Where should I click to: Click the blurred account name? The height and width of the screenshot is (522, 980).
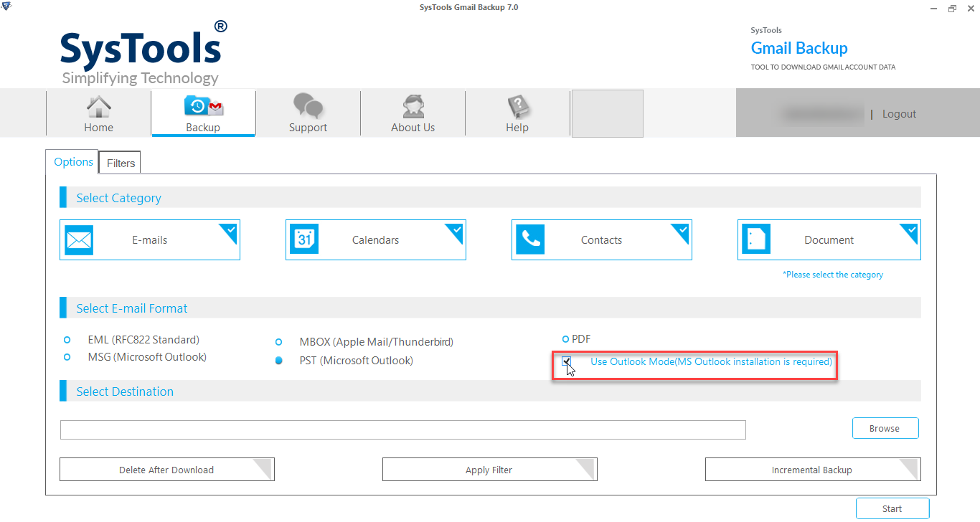coord(821,114)
